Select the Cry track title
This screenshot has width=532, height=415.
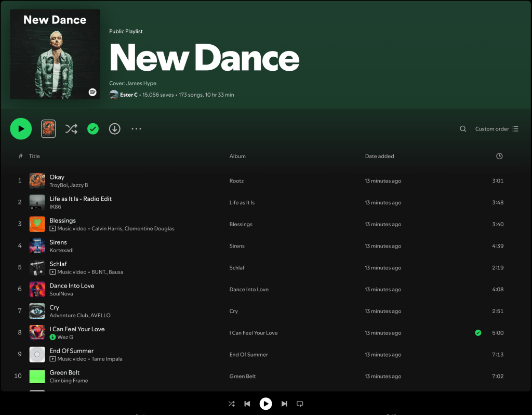point(54,307)
